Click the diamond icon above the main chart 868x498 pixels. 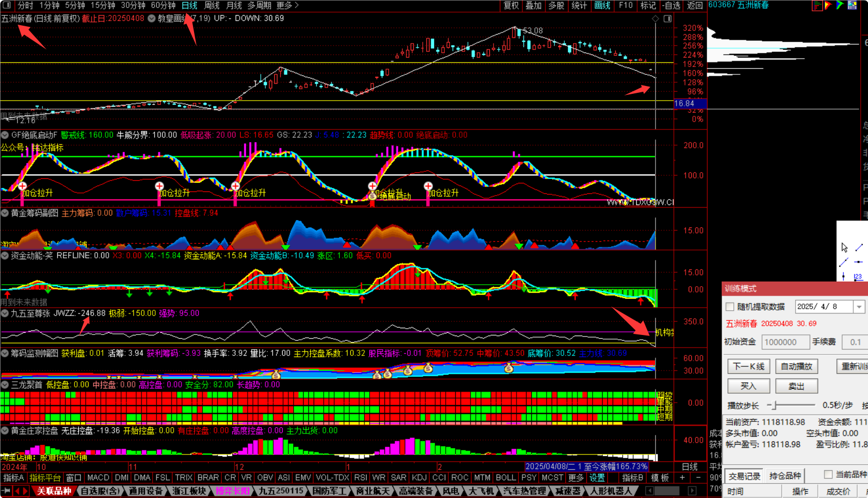tap(655, 18)
